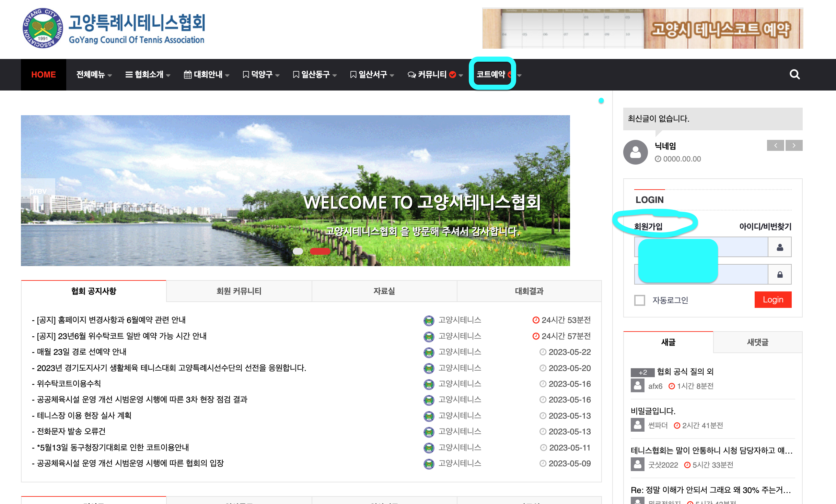
Task: Open the 고양시 테니스코트 예약 banner
Action: (x=642, y=28)
